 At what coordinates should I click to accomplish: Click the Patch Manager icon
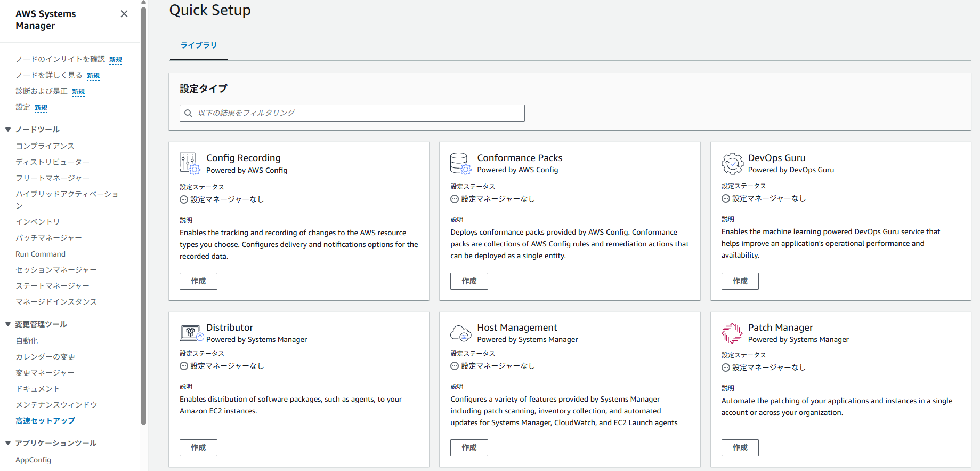point(732,333)
